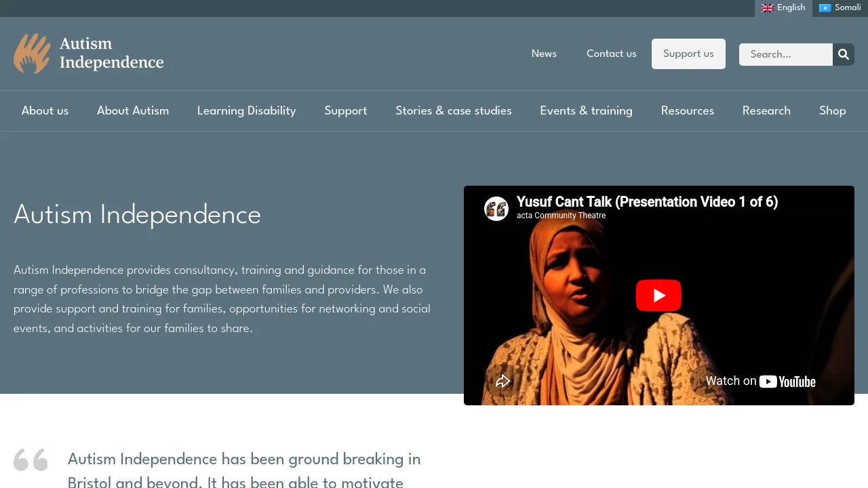Viewport: 868px width, 488px height.
Task: Open the Contact us link
Action: pyautogui.click(x=612, y=54)
